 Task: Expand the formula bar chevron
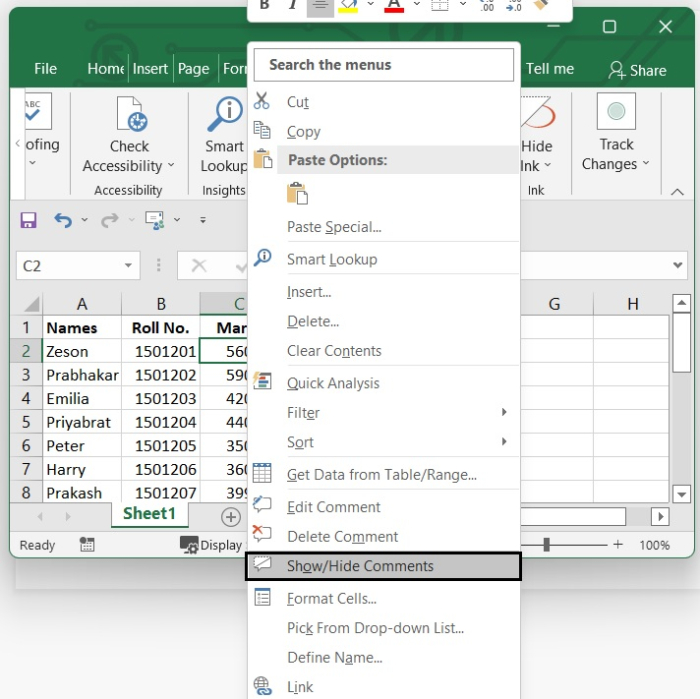tap(677, 265)
